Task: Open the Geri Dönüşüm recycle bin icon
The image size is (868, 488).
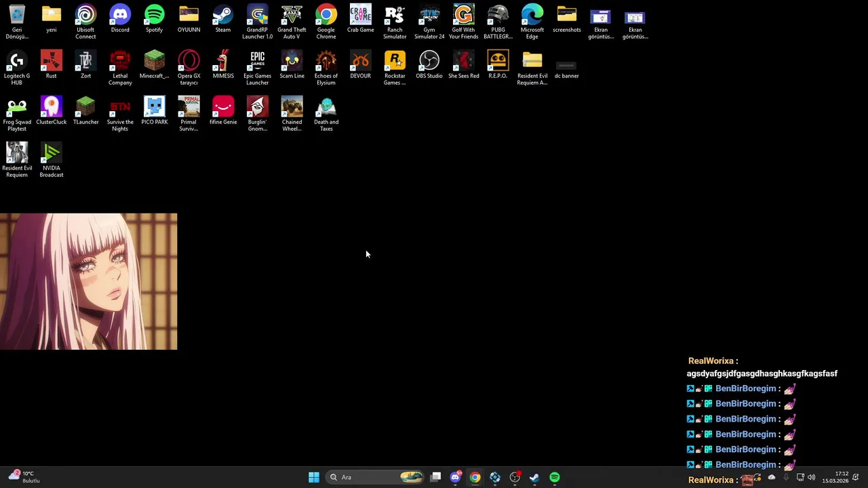Action: tap(17, 22)
